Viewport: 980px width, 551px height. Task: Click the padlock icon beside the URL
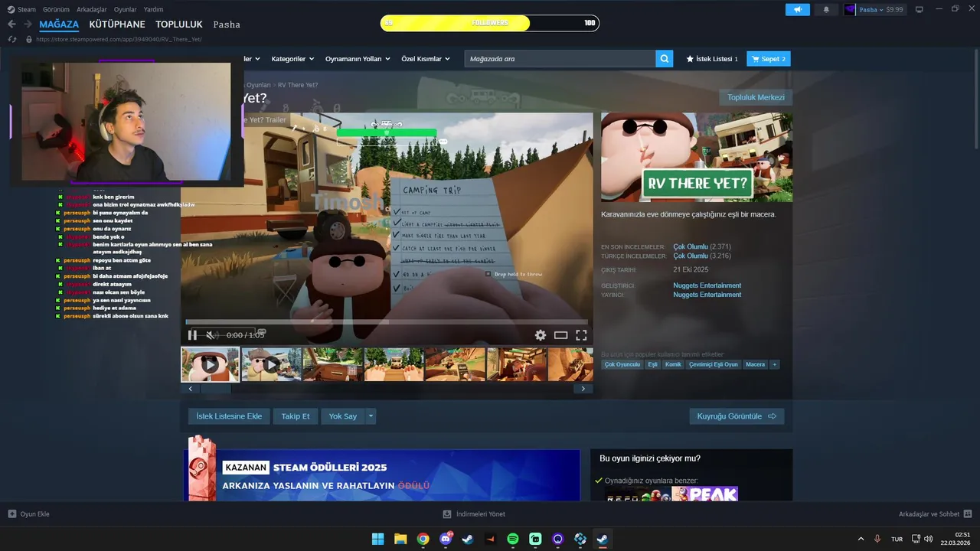click(29, 39)
